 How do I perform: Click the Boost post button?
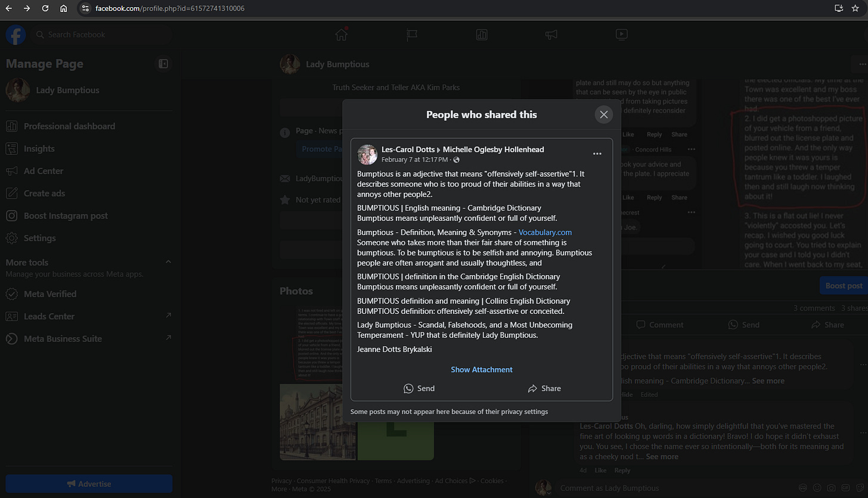[x=843, y=285]
